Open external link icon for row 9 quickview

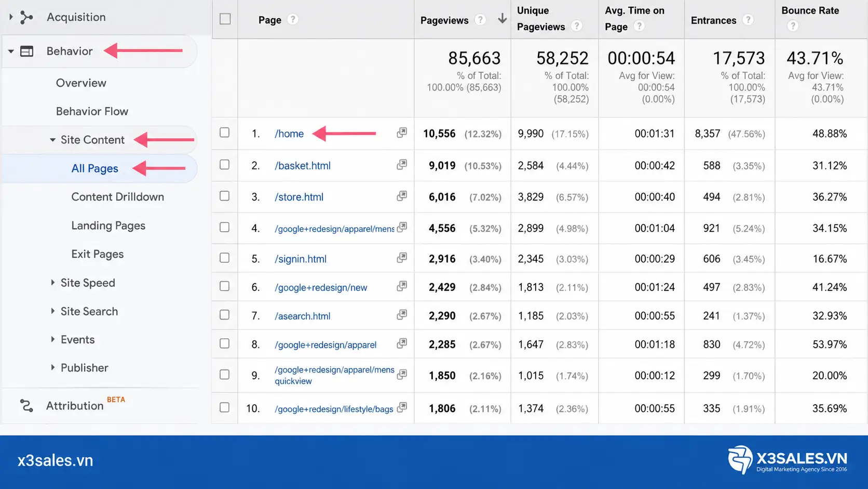tap(402, 375)
